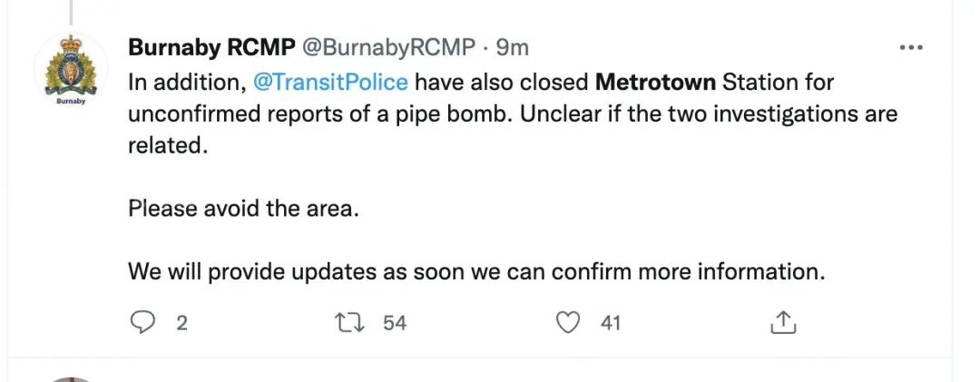Click the "We will provide updates" sentence
The height and width of the screenshot is (382, 980).
[x=475, y=270]
